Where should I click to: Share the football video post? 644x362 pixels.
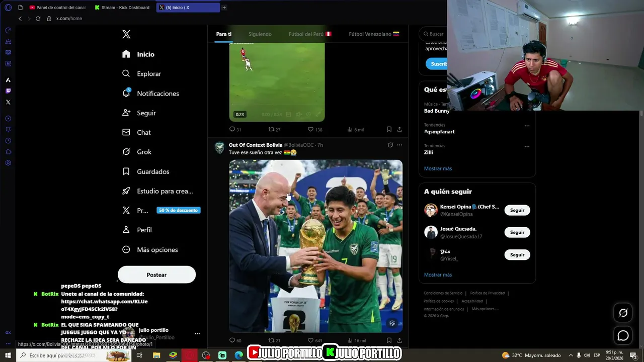pos(399,129)
